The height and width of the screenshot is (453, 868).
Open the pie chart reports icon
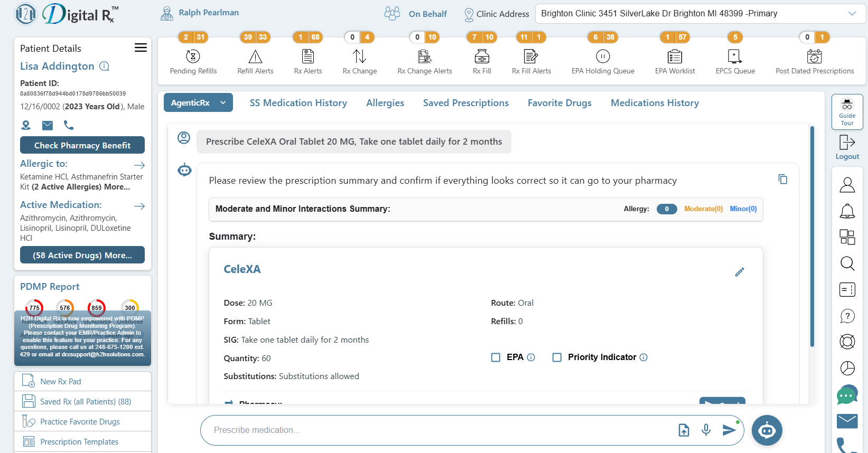click(847, 368)
